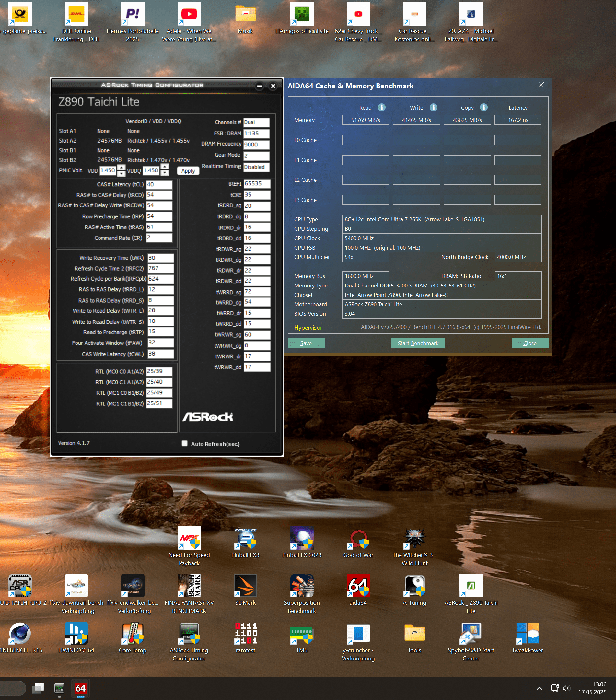Decrease the VDDQ voltage with down arrow
The height and width of the screenshot is (700, 616).
click(165, 173)
